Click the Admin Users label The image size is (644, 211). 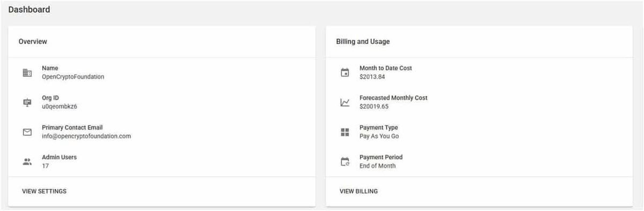pyautogui.click(x=59, y=157)
